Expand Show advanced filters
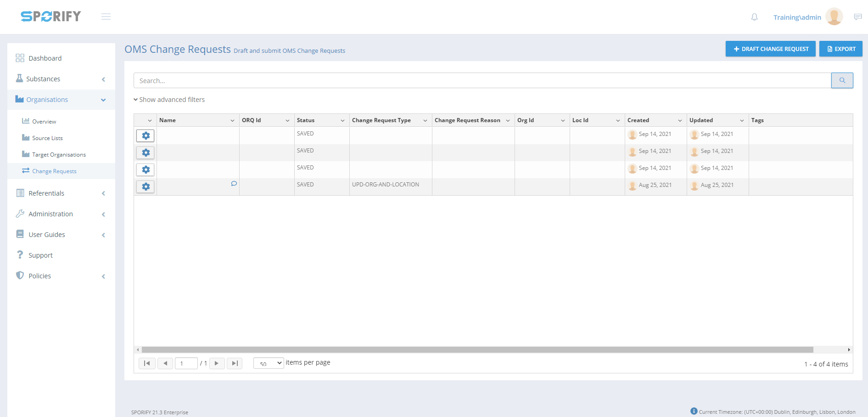Viewport: 868px width, 417px height. point(169,100)
